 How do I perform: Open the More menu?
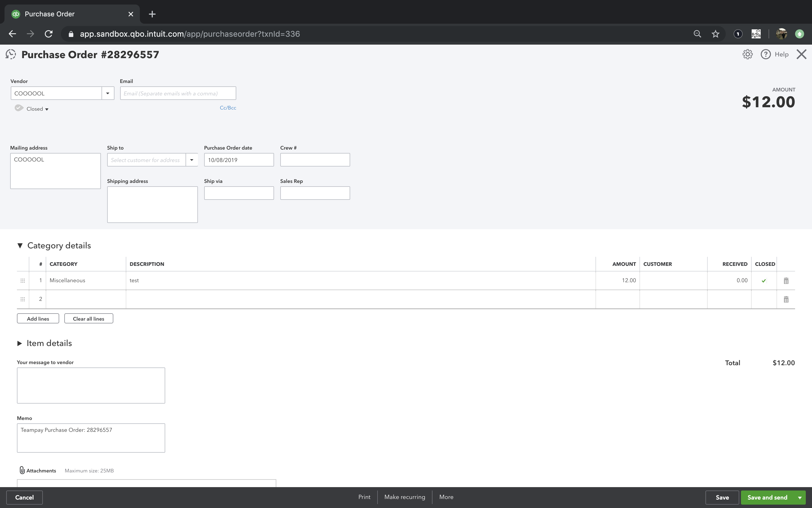coord(446,497)
